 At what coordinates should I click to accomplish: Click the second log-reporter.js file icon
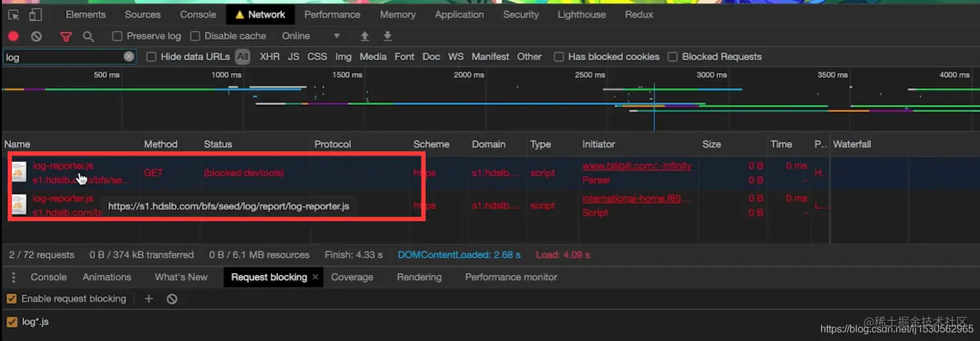pos(19,204)
